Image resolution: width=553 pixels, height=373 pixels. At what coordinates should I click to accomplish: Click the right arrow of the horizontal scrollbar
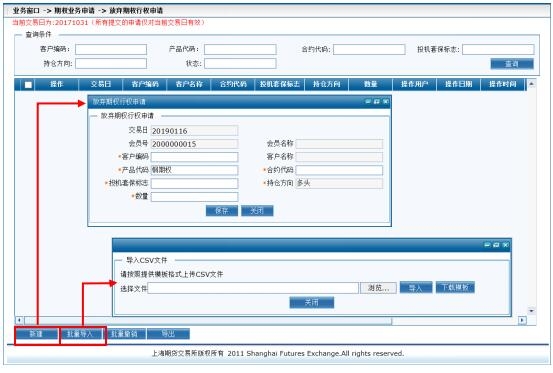tap(522, 320)
